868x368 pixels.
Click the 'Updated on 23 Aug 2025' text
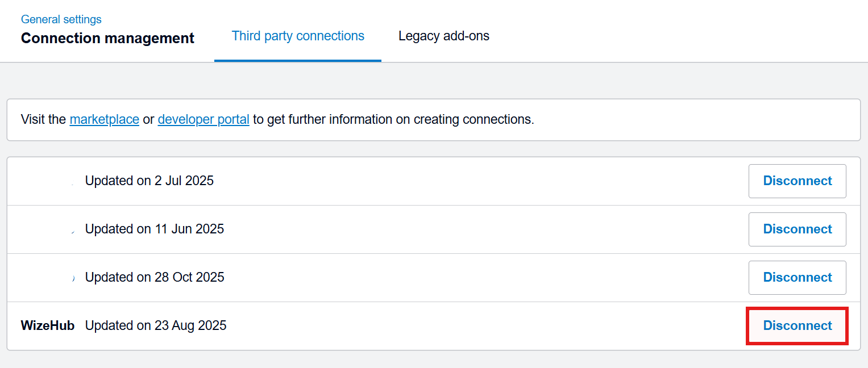pyautogui.click(x=156, y=326)
